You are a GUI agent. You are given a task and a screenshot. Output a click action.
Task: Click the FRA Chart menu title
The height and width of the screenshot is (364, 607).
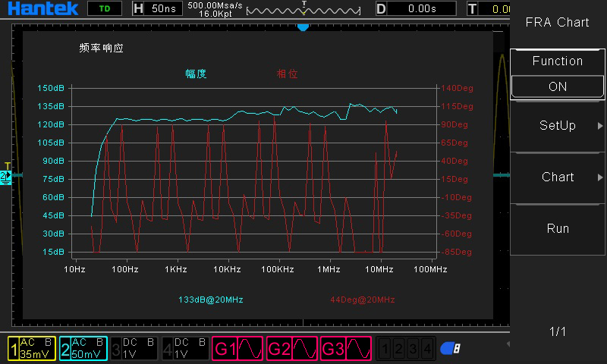tap(558, 23)
